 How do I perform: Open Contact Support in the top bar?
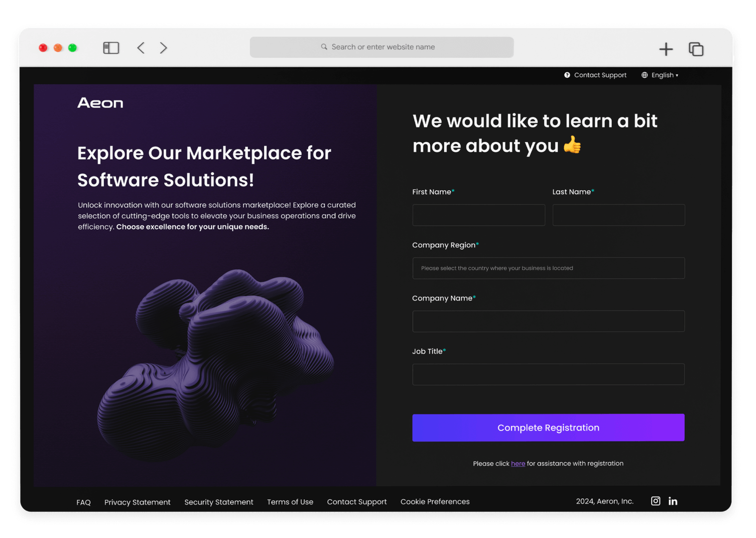click(x=600, y=75)
